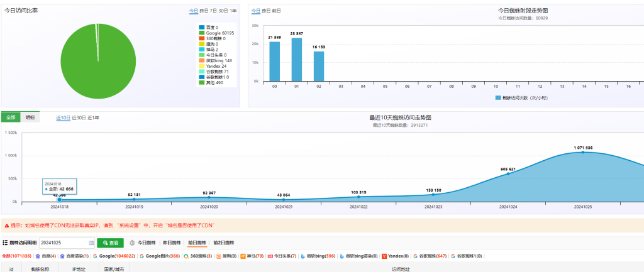Click the red Yandex filter icon
Viewport: 644px width, 272px height.
pyautogui.click(x=384, y=256)
